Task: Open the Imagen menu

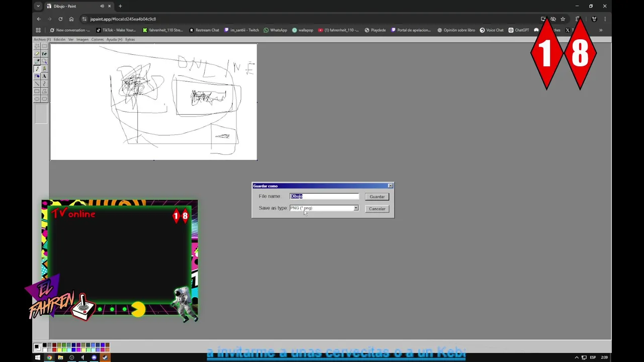Action: pos(82,39)
